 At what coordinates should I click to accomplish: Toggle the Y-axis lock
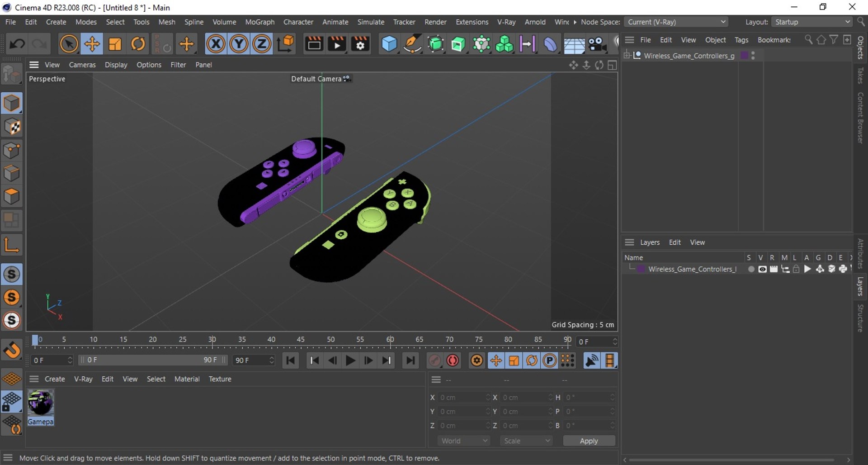pos(239,44)
